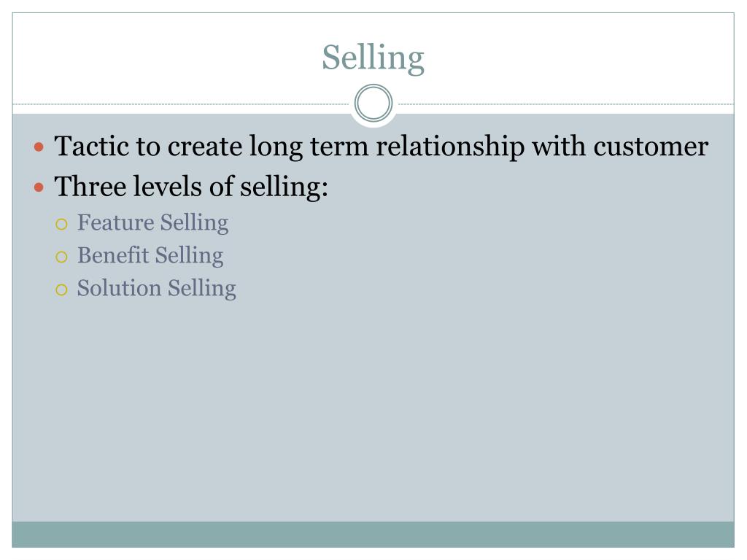Click the word "Tactic" in first bullet

coord(91,146)
